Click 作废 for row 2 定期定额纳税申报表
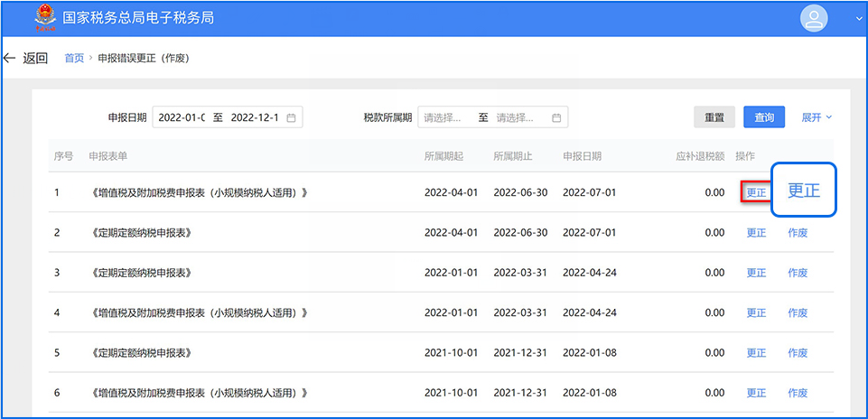The height and width of the screenshot is (419, 868). tap(798, 232)
